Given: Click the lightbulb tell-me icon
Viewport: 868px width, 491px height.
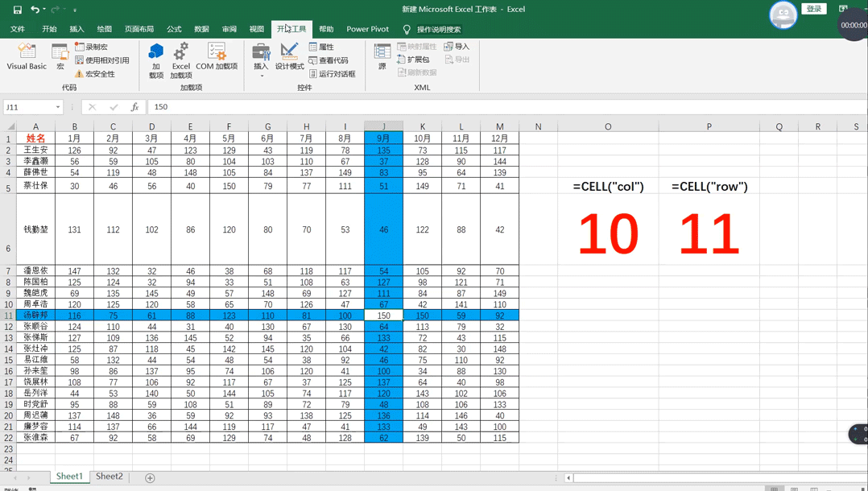Looking at the screenshot, I should pos(407,29).
